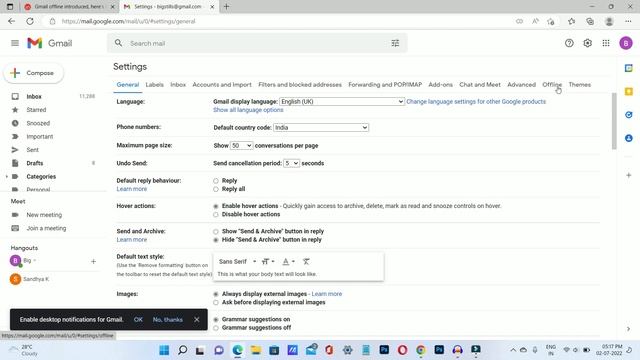640x360 pixels.
Task: Open File Explorer from the taskbar
Action: pyautogui.click(x=256, y=350)
